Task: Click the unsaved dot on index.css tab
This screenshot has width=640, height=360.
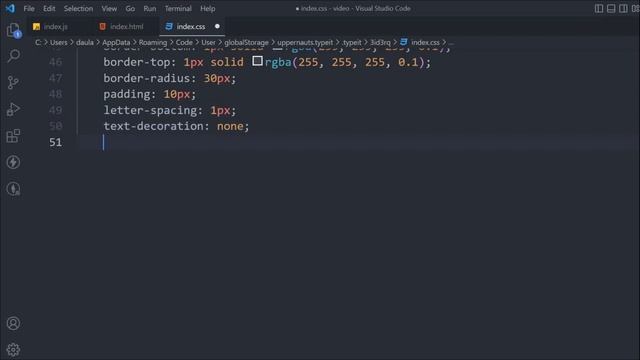Action: [217, 27]
